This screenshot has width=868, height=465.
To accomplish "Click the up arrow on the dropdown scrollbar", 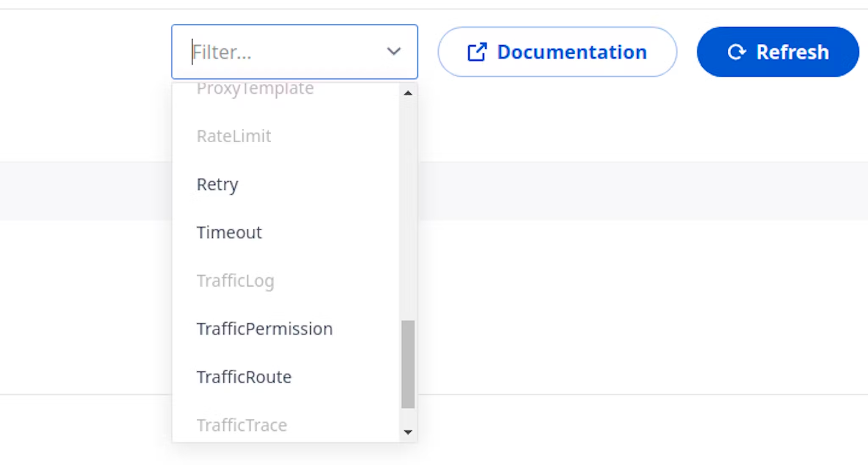I will (x=407, y=93).
